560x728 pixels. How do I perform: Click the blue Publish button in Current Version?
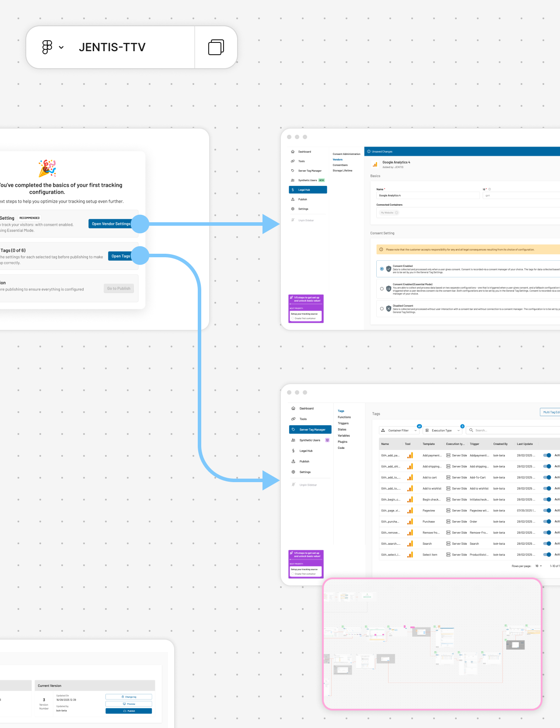(129, 711)
